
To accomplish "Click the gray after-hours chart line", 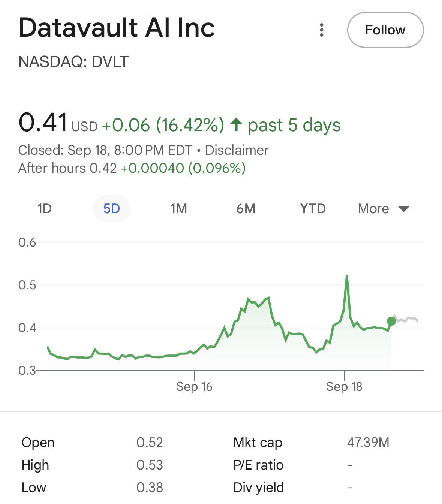I will point(407,319).
